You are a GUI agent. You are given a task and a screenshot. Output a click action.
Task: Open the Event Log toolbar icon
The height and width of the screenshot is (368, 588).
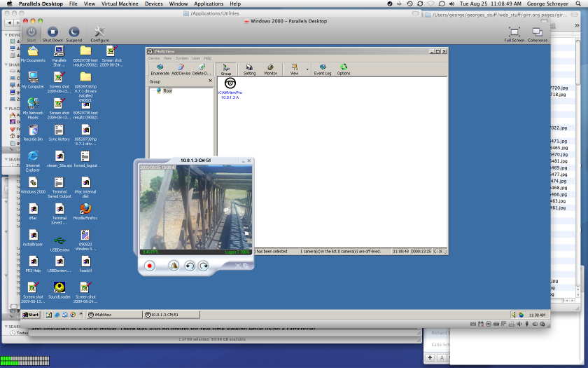(323, 69)
